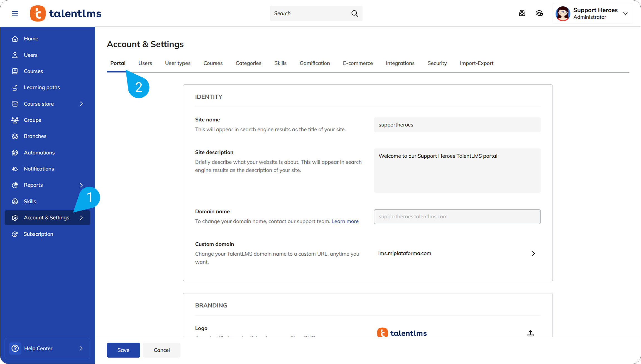Open the messages inbox icon
This screenshot has height=364, width=641.
click(522, 13)
